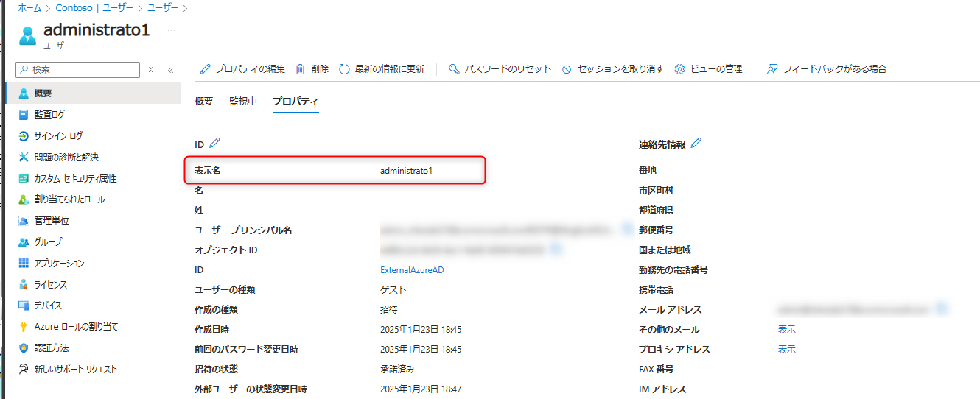The height and width of the screenshot is (399, 980).
Task: Select the 招待 creation type value
Action: pos(389,310)
